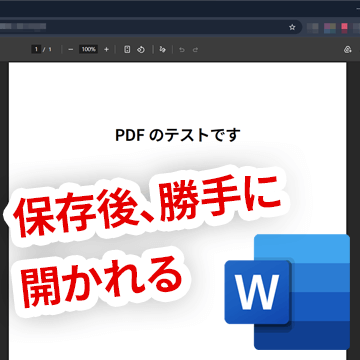Redo the annotation
The height and width of the screenshot is (360, 360).
click(x=196, y=50)
